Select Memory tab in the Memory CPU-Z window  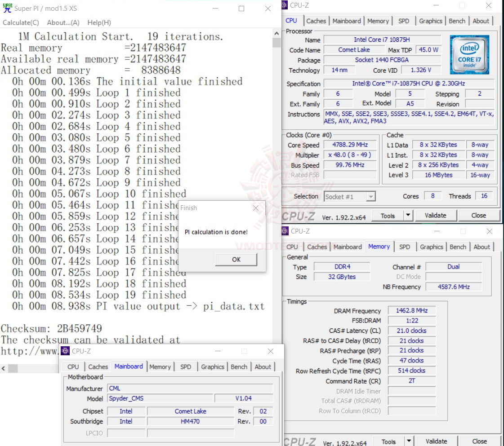click(379, 247)
